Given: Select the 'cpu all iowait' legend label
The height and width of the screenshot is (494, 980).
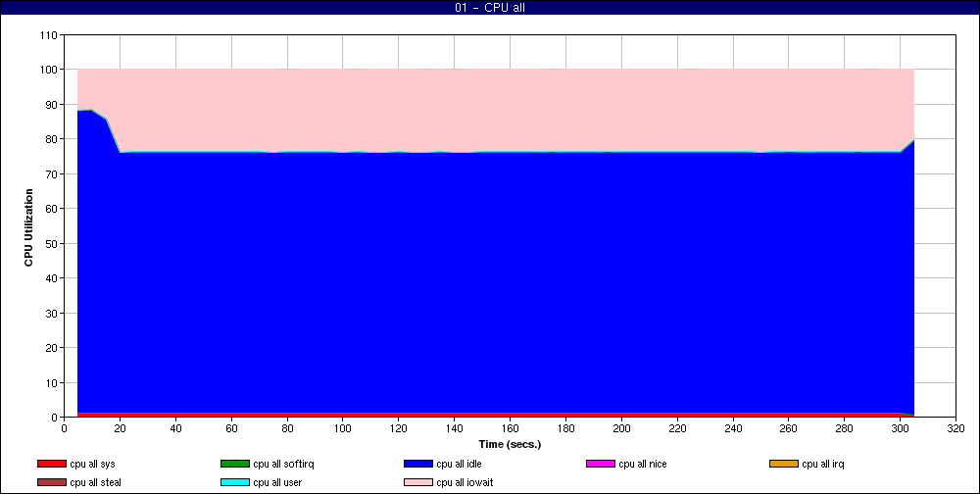Looking at the screenshot, I should click(465, 483).
